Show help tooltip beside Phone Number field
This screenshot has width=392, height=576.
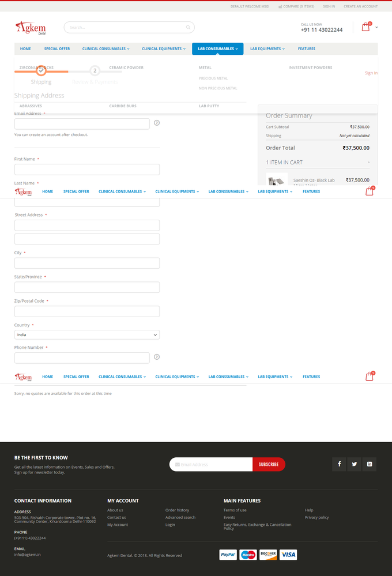157,357
